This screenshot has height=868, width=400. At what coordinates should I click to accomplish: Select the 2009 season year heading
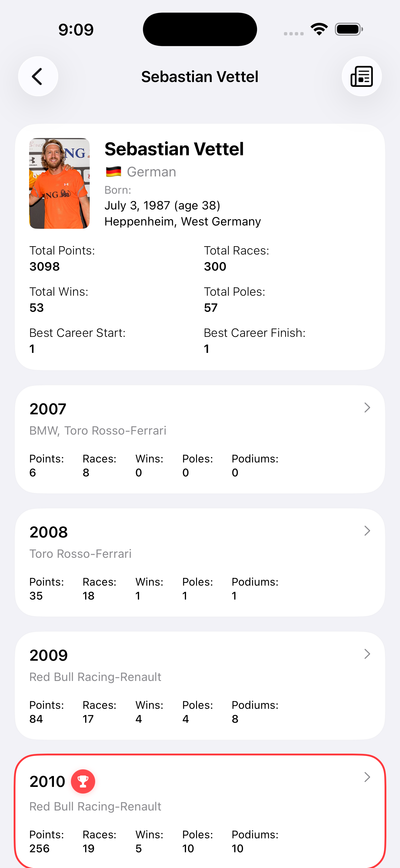coord(48,655)
